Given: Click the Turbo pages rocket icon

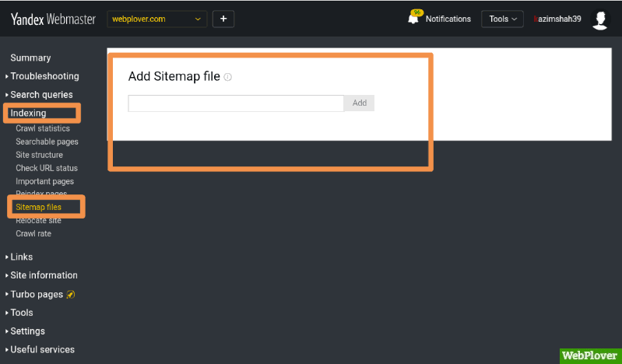Looking at the screenshot, I should pyautogui.click(x=71, y=294).
